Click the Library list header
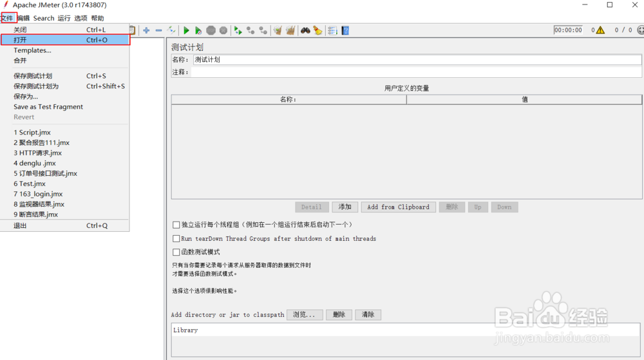This screenshot has width=644, height=360. click(406, 330)
